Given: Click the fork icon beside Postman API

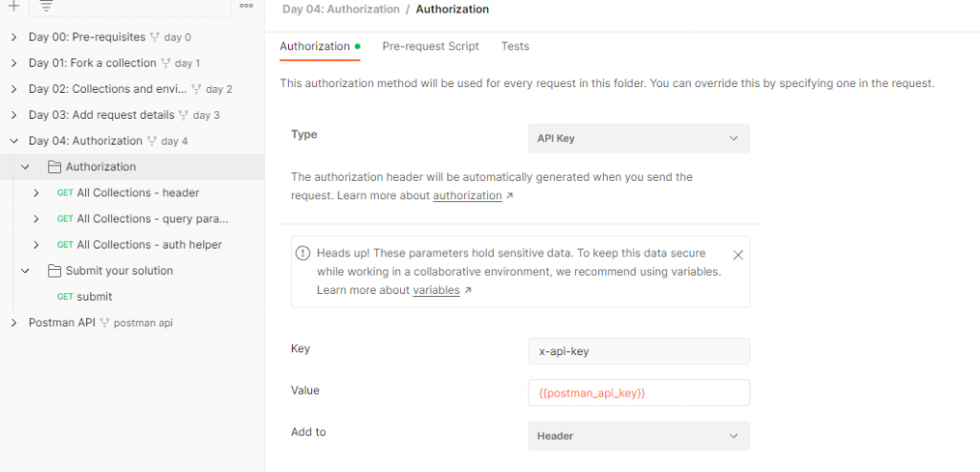Looking at the screenshot, I should point(105,323).
